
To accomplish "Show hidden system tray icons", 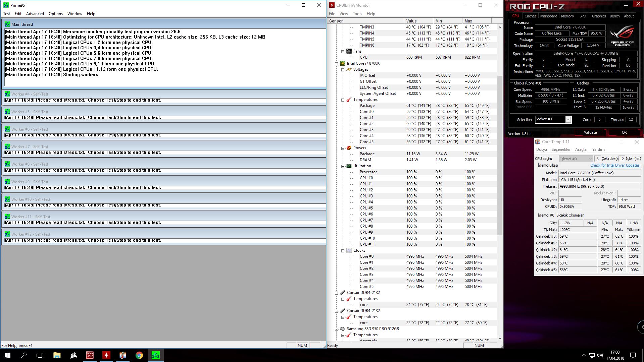I will click(584, 355).
